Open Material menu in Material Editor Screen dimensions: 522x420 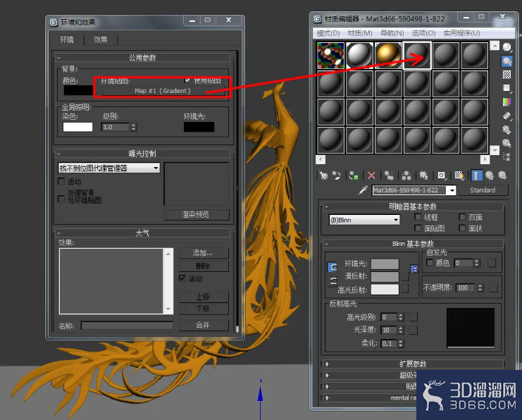[x=360, y=33]
